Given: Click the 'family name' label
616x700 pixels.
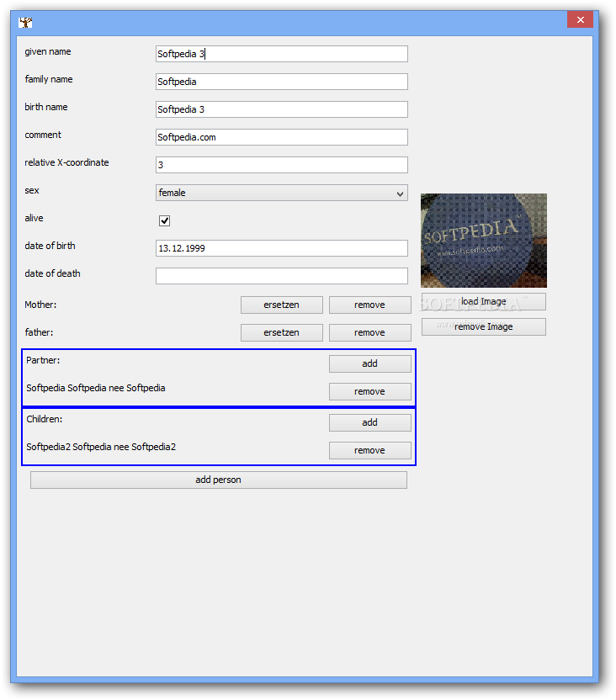Looking at the screenshot, I should coord(49,79).
